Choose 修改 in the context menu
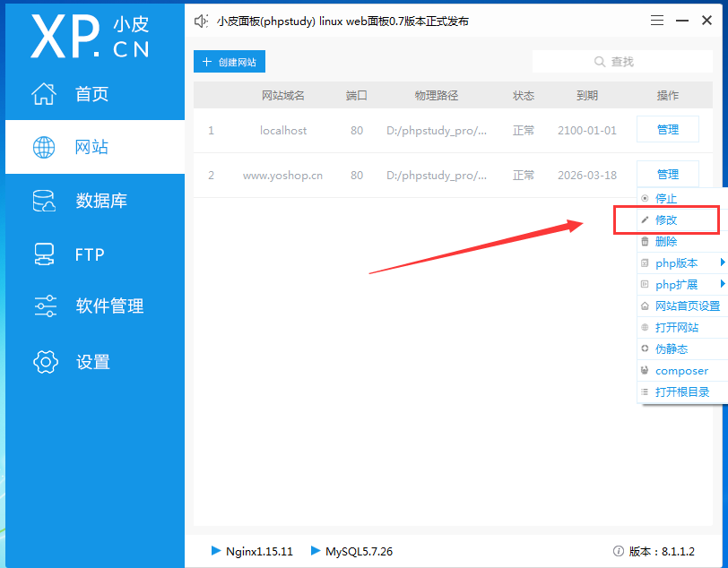 [682, 220]
